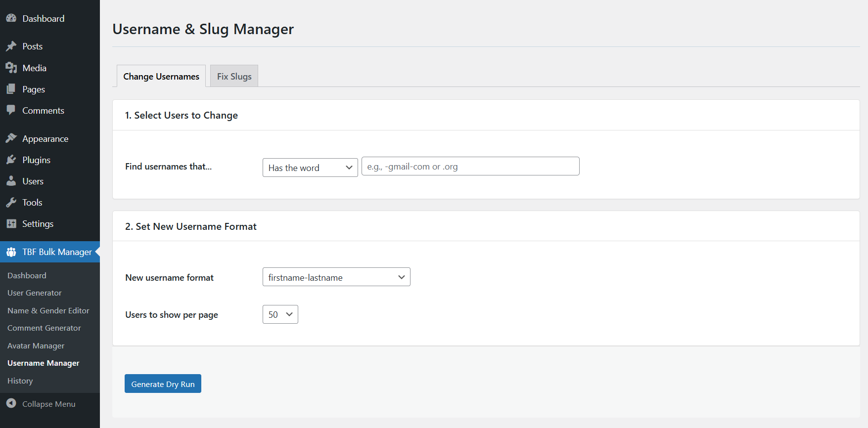Click the Media library icon
868x428 pixels.
11,68
